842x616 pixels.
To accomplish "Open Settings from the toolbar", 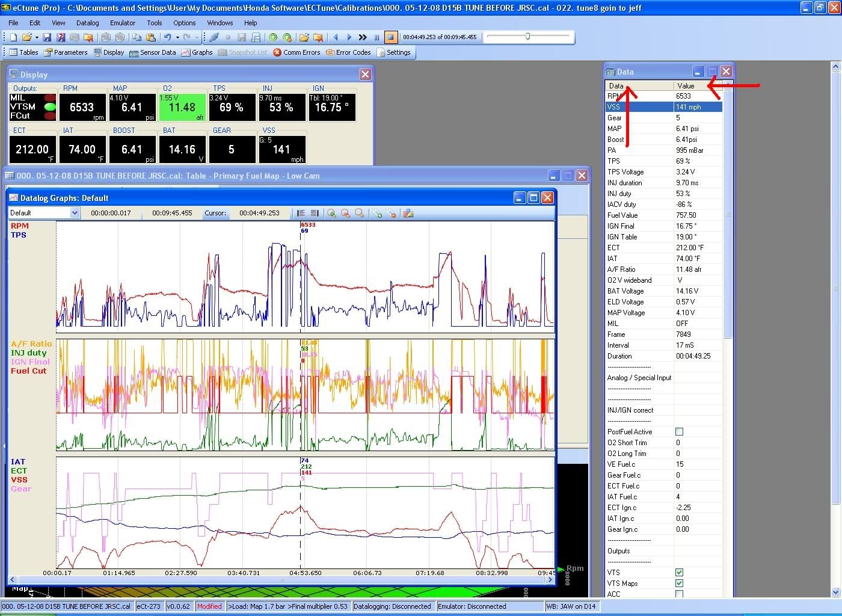I will pos(393,52).
